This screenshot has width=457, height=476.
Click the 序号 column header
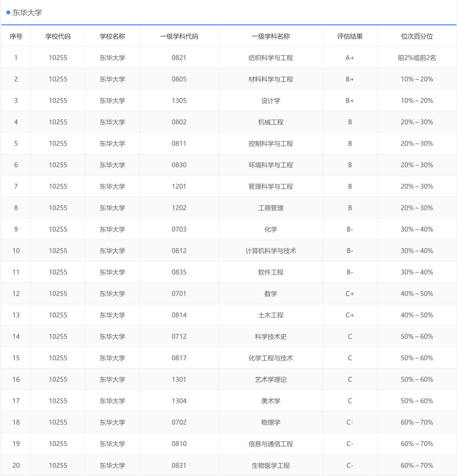coord(16,36)
